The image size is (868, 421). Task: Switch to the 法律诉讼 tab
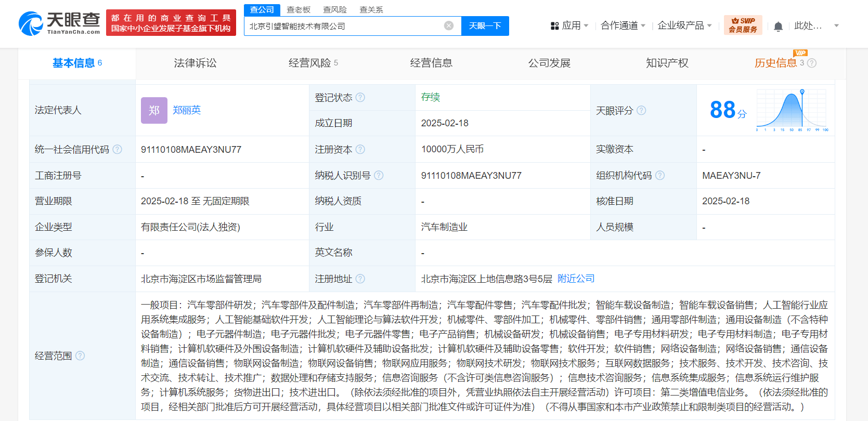(195, 63)
